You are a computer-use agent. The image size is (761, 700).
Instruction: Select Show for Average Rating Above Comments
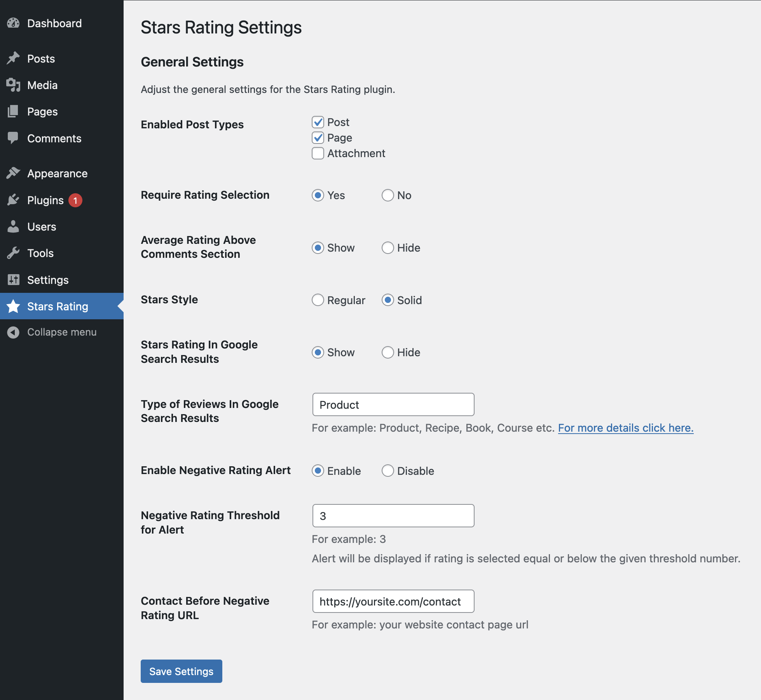(x=318, y=248)
